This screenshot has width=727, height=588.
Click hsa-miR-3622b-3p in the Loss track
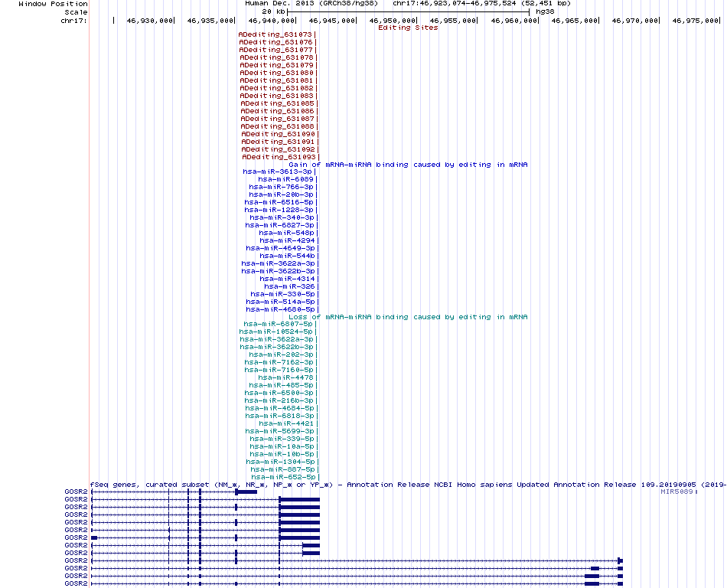coord(277,347)
